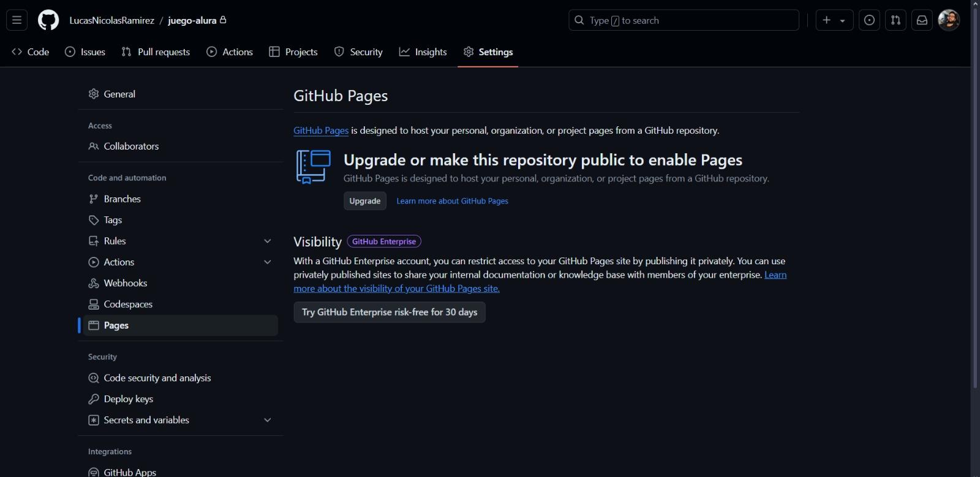The height and width of the screenshot is (477, 980).
Task: Click the Codespaces icon in sidebar
Action: (94, 304)
